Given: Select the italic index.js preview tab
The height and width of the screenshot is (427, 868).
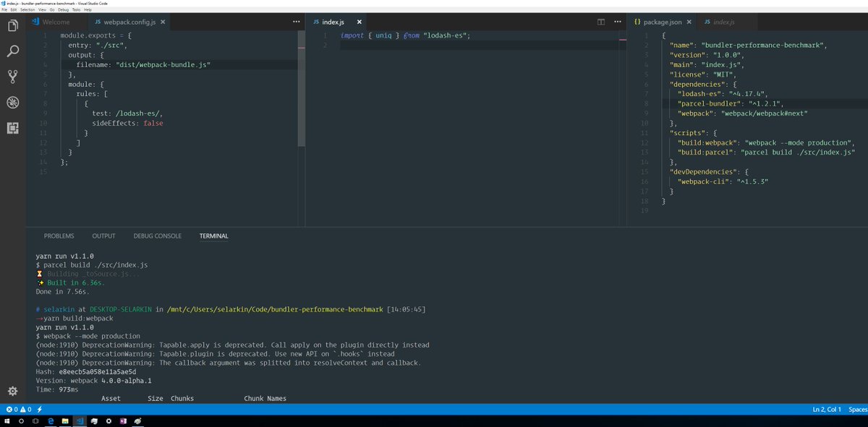Looking at the screenshot, I should 723,22.
